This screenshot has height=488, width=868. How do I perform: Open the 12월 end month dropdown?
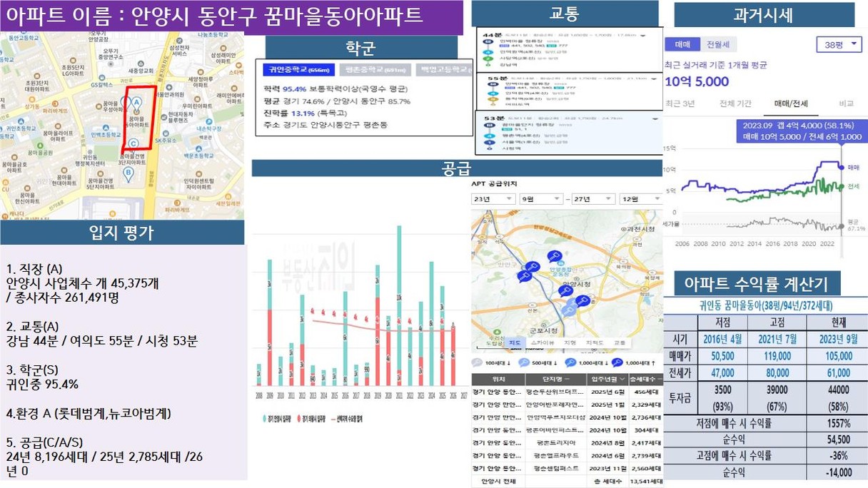pyautogui.click(x=640, y=199)
